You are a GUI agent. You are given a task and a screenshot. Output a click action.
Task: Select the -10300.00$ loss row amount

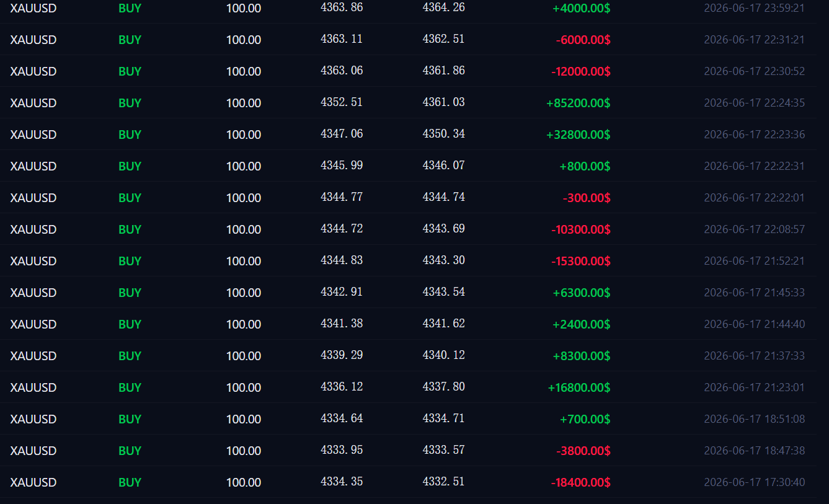point(580,229)
